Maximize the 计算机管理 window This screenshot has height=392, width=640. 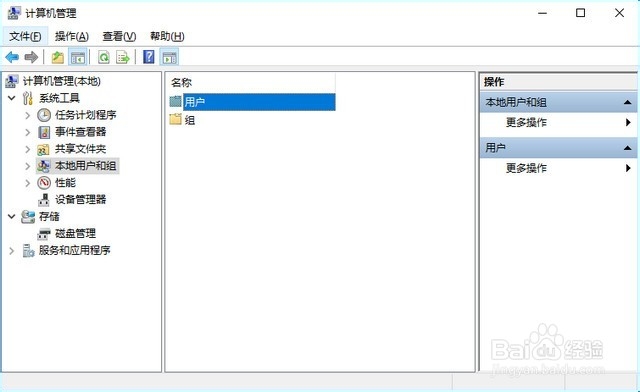tap(580, 13)
